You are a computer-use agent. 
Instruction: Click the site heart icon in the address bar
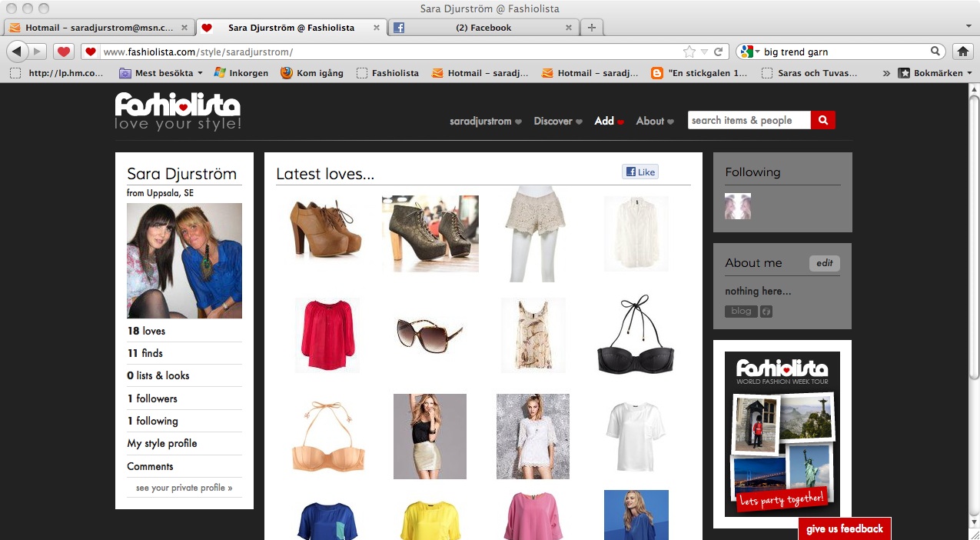click(x=91, y=52)
